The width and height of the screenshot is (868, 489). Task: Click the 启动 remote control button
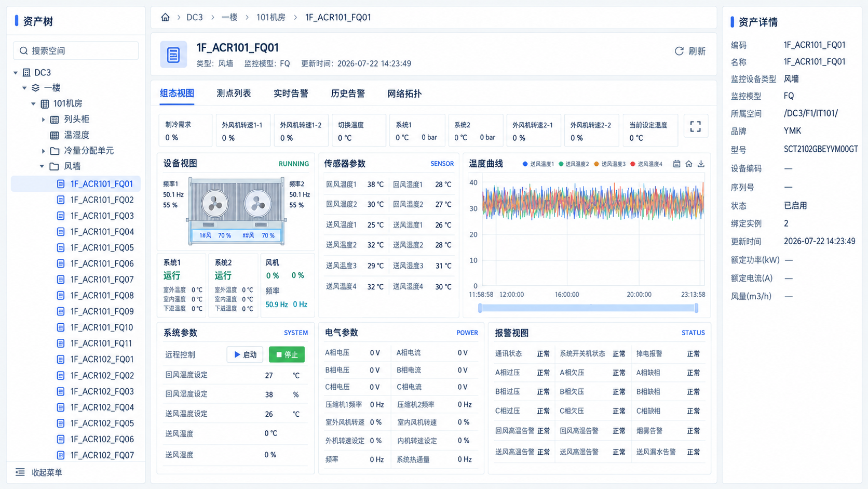coord(245,354)
